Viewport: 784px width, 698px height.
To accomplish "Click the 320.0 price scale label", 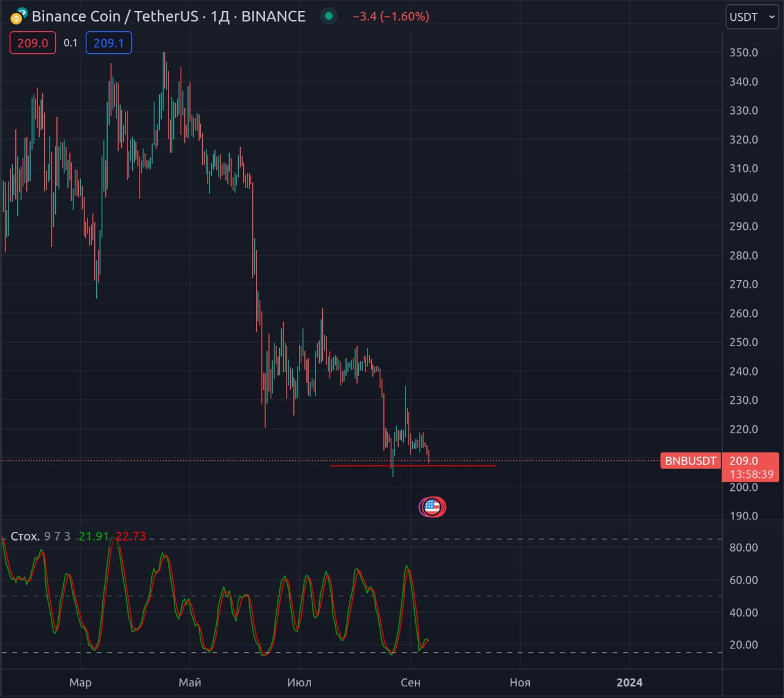I will click(x=744, y=139).
